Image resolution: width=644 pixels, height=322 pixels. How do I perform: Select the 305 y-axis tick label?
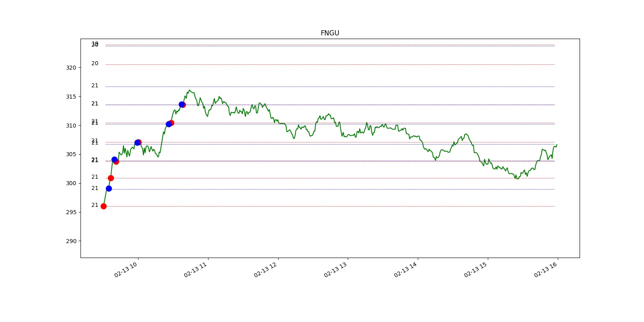click(x=71, y=154)
